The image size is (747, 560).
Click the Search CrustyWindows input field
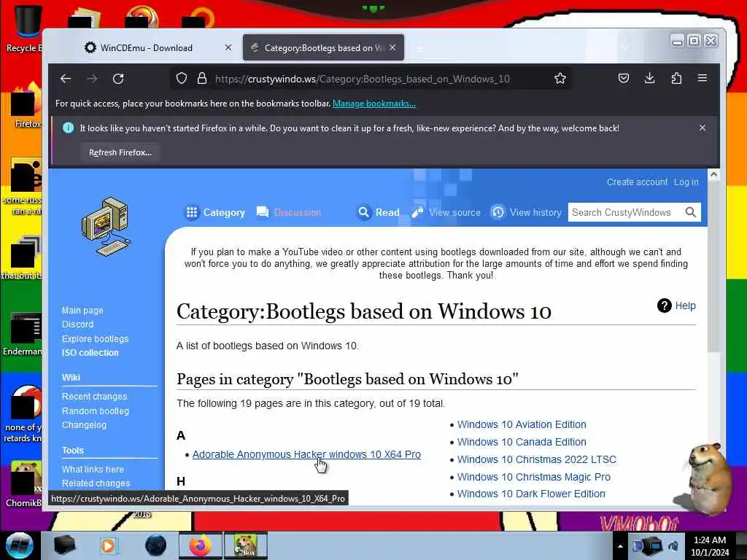[x=625, y=212]
